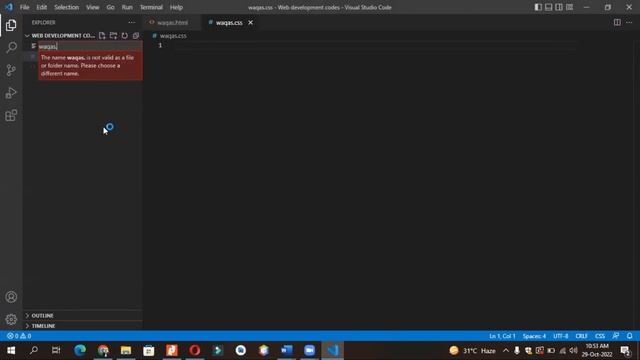Expand the TIMELINE section
The image size is (640, 360).
43,326
